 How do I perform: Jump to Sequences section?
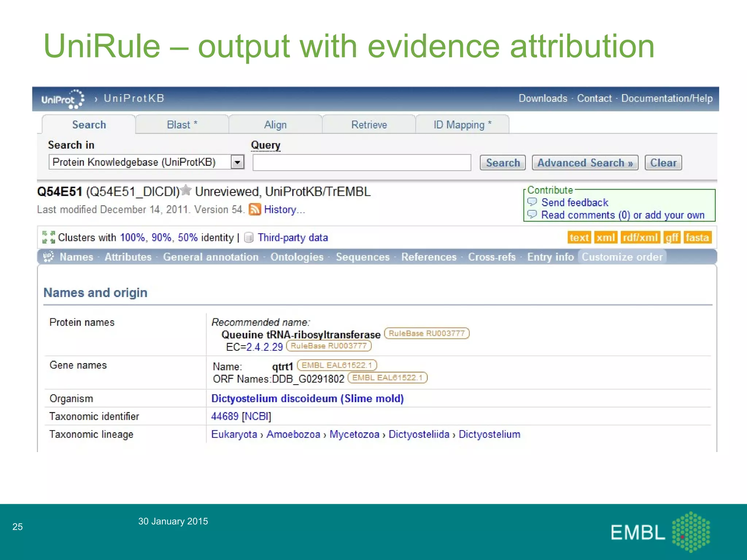pos(363,257)
